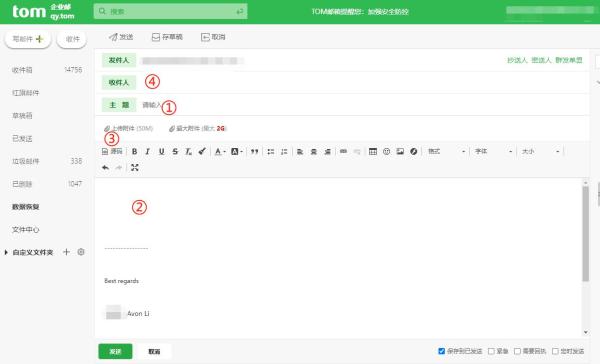600x364 pixels.
Task: Toggle strikethrough formatting
Action: 175,152
